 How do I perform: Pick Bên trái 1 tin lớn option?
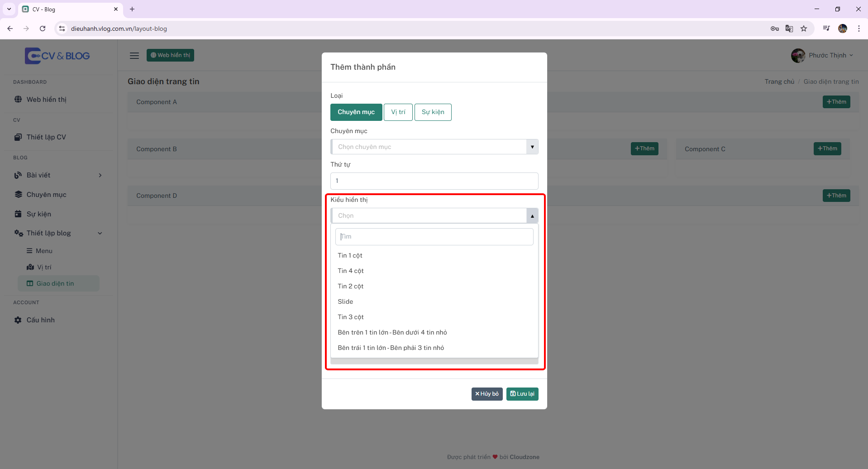434,348
